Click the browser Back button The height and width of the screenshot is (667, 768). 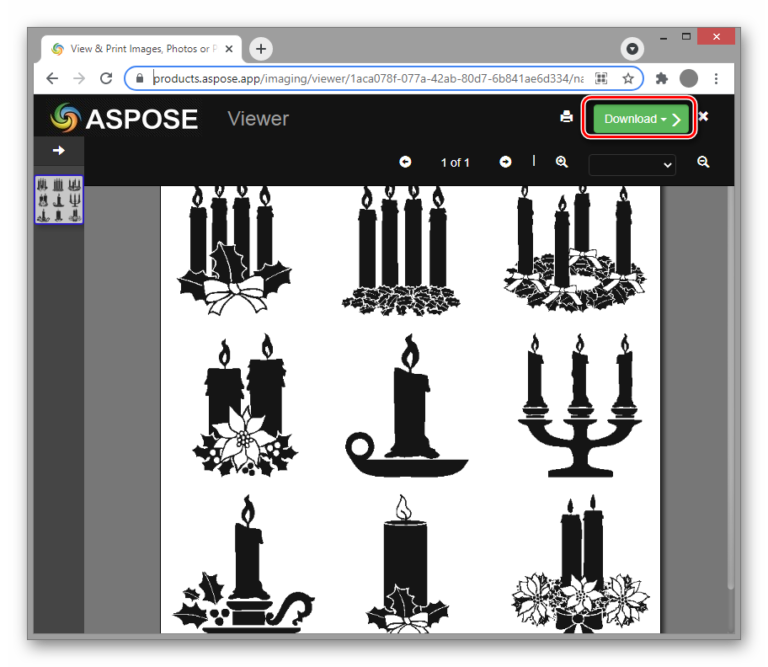tap(52, 78)
